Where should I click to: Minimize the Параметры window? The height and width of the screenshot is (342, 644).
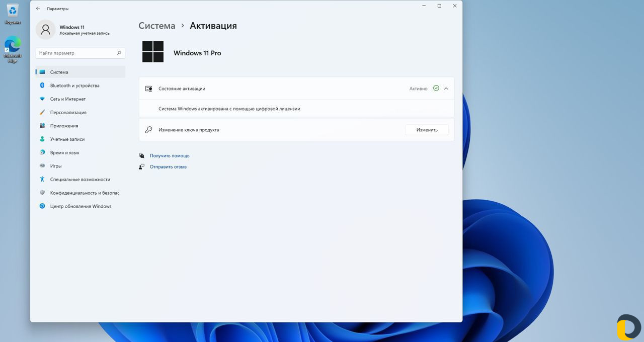coord(424,6)
